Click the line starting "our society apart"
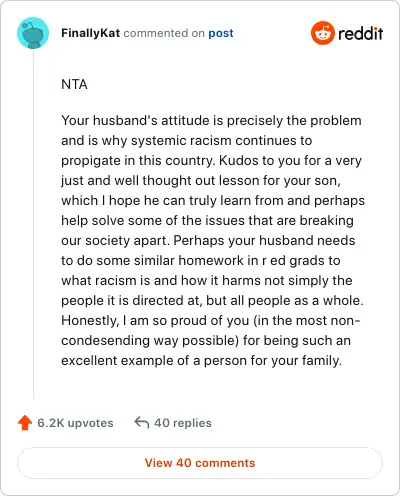This screenshot has height=496, width=400. click(x=208, y=240)
